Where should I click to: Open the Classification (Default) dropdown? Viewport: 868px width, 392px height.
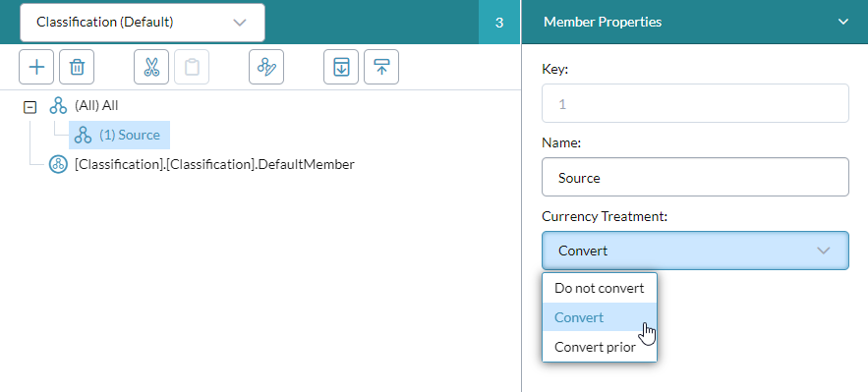[x=143, y=23]
